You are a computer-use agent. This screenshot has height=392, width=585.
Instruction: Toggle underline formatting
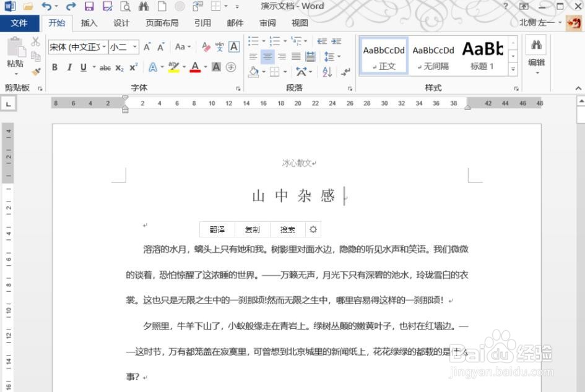82,66
